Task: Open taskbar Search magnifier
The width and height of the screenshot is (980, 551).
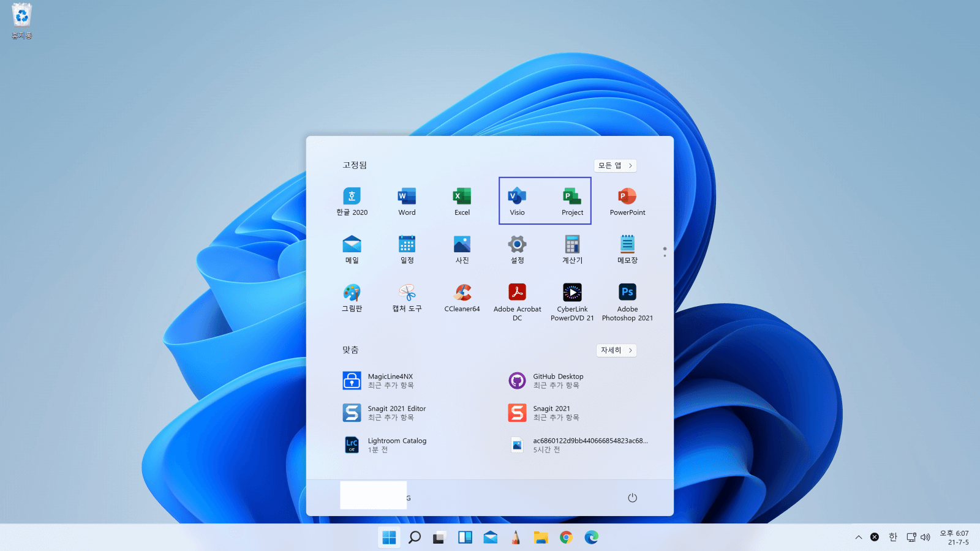Action: click(x=415, y=538)
